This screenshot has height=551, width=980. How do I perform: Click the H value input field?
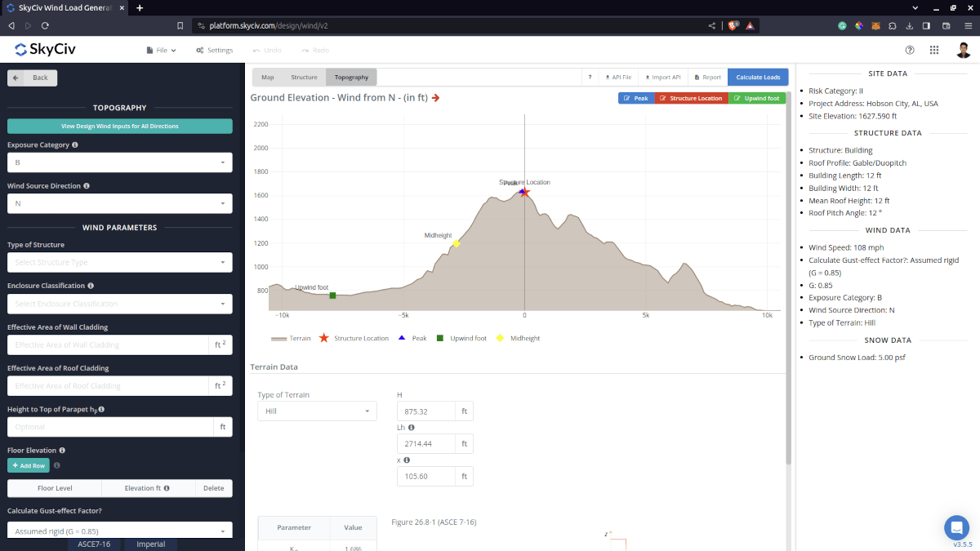(x=425, y=411)
